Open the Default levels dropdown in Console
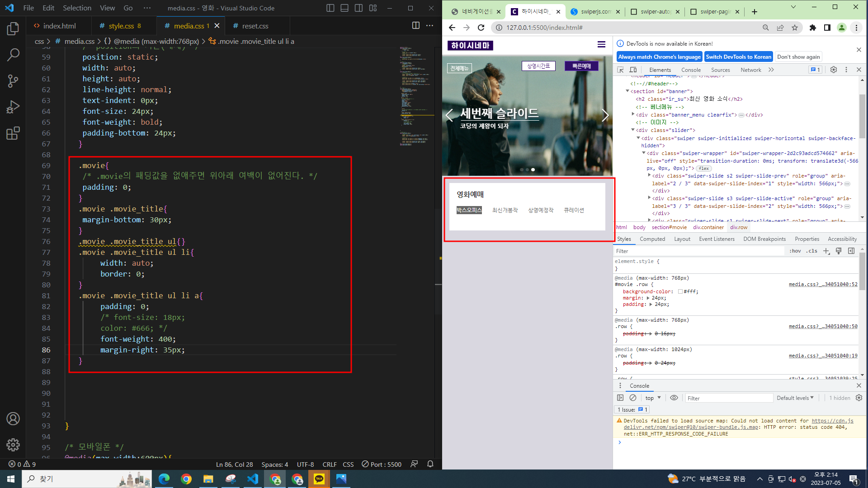868x488 pixels. pos(795,398)
